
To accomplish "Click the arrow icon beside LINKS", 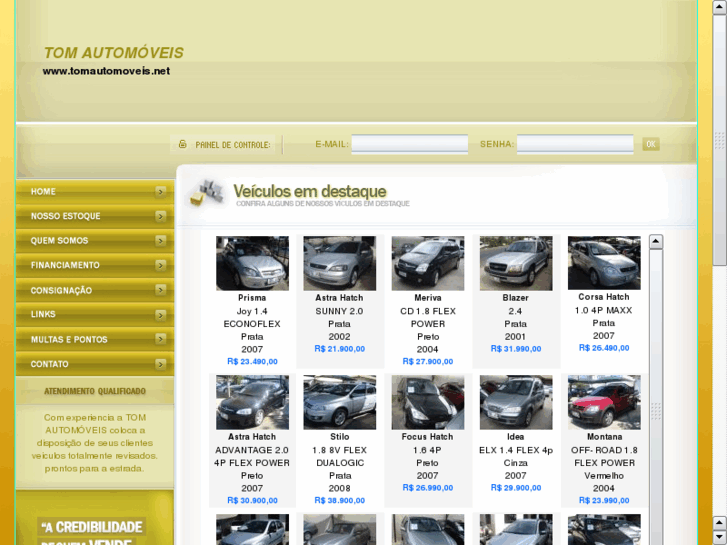I will click(160, 315).
